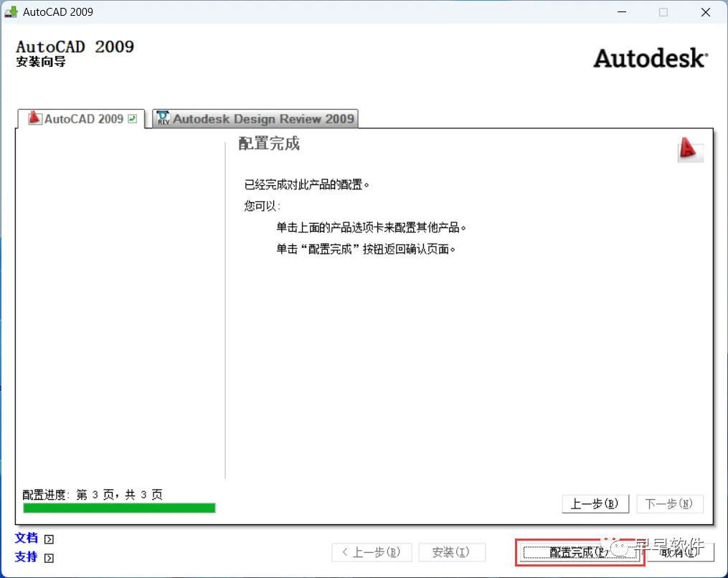Expand the arrow next to 文档
This screenshot has width=728, height=578.
pyautogui.click(x=49, y=539)
